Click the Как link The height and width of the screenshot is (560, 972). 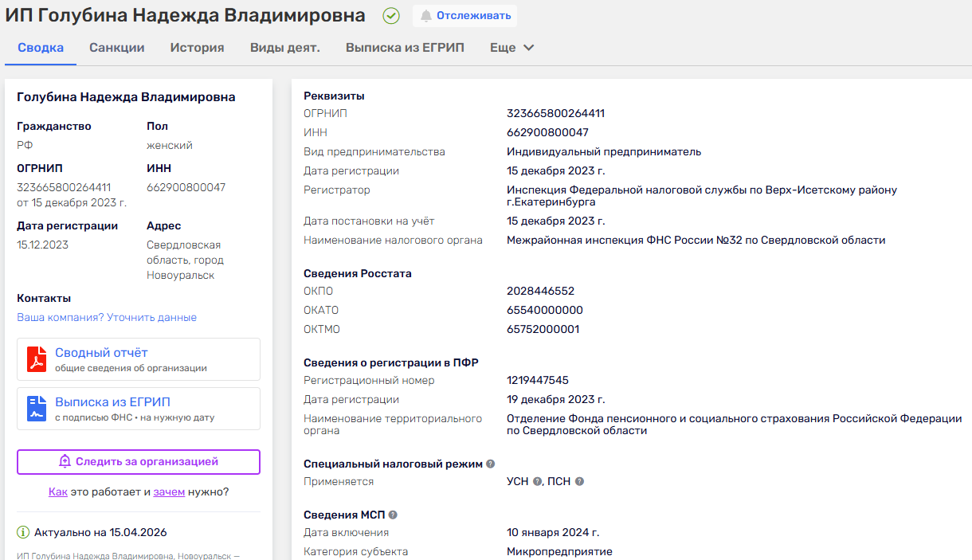[57, 492]
